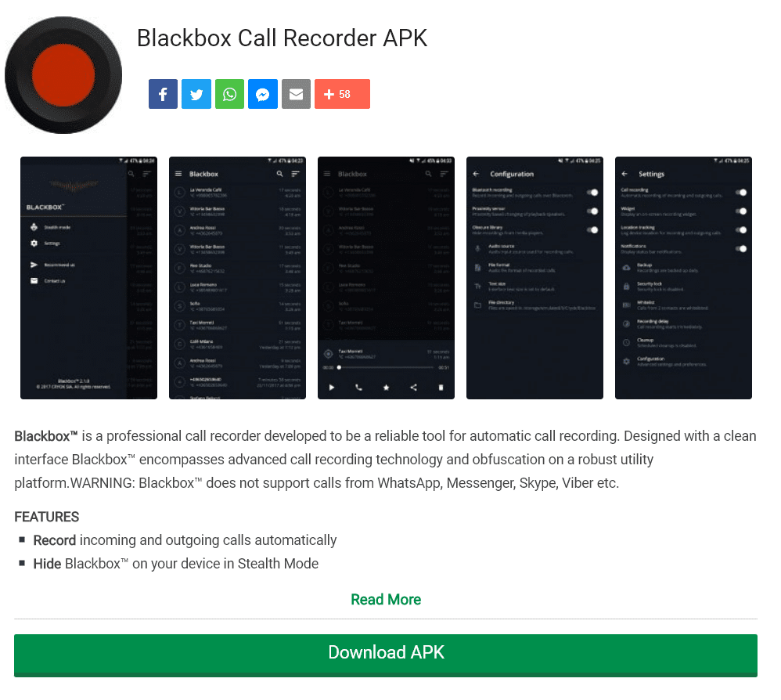The height and width of the screenshot is (700, 781).
Task: Open the Blackbox call list screenshot
Action: point(238,278)
